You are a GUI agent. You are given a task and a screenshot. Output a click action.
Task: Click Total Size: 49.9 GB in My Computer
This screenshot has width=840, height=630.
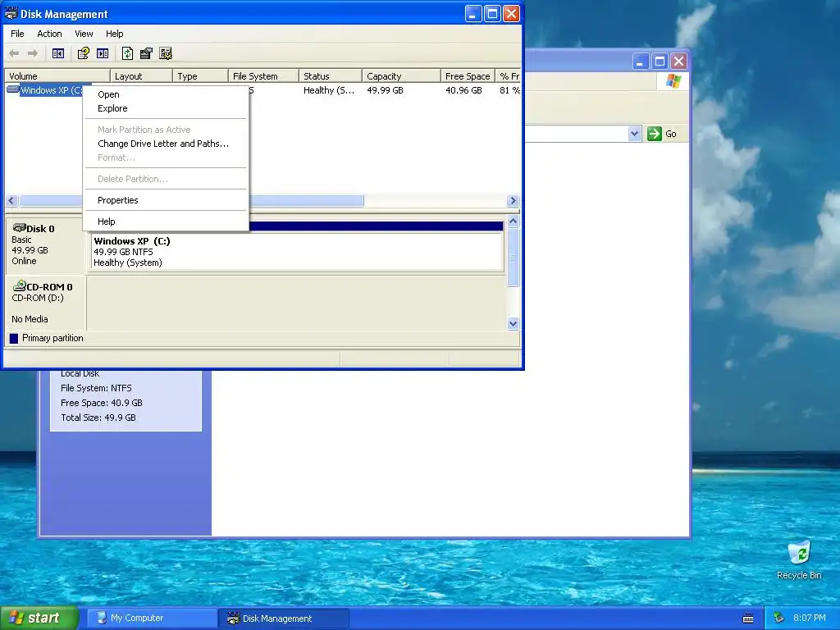[x=98, y=418]
